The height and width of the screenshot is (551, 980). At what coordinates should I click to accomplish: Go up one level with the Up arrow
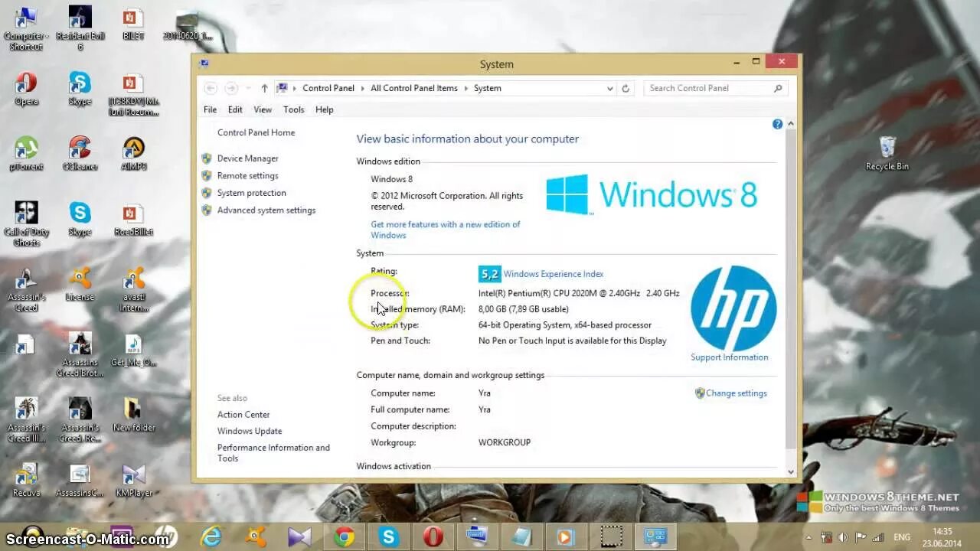coord(264,88)
